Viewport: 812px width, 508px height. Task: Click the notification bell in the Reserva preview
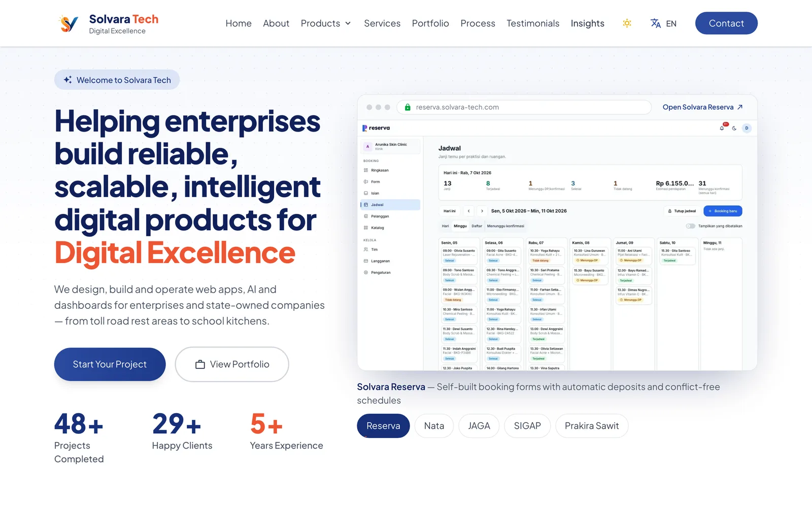point(722,128)
